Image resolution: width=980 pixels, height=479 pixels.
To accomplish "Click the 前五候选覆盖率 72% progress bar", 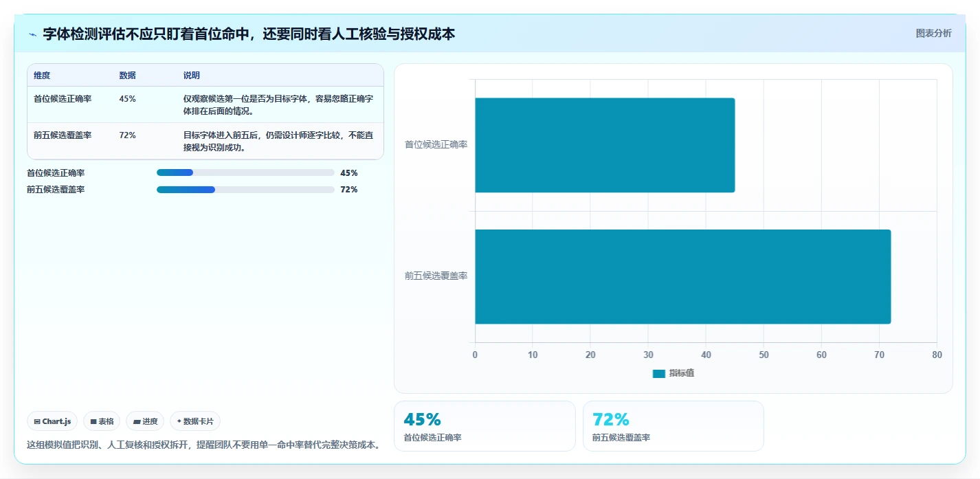I will click(245, 189).
